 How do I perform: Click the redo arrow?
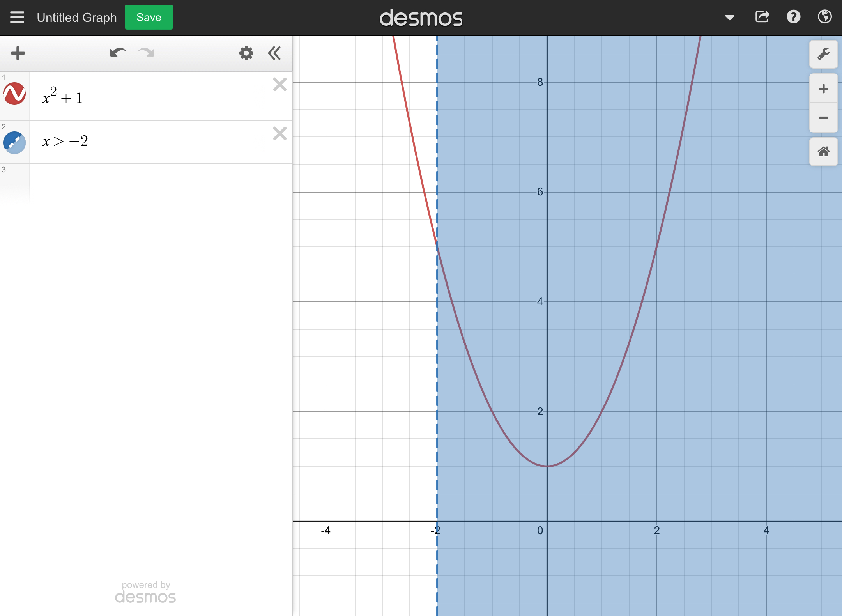pyautogui.click(x=147, y=53)
